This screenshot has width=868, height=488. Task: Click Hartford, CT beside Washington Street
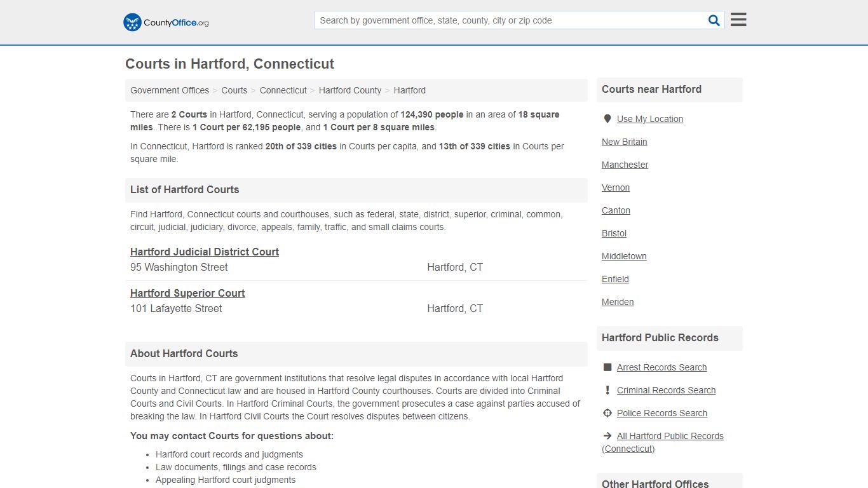coord(455,268)
